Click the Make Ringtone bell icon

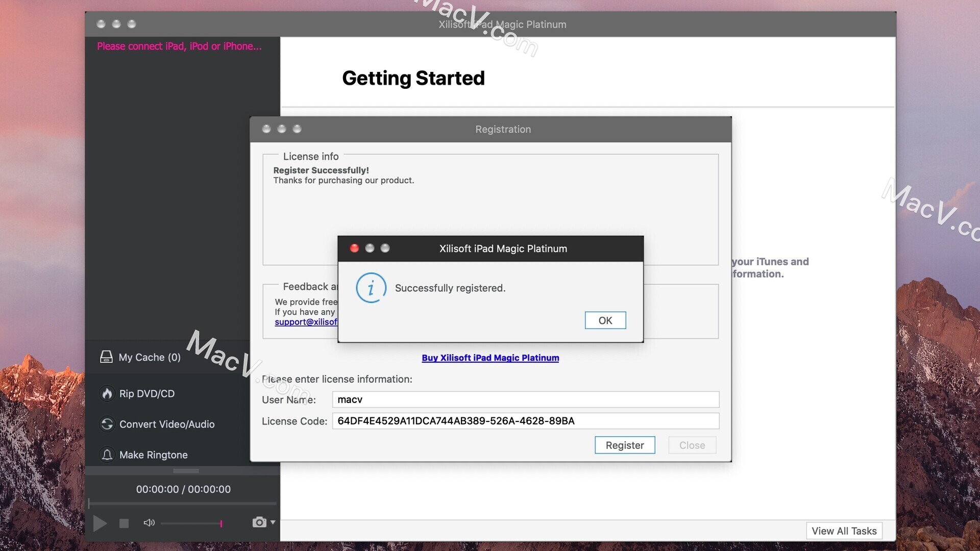click(107, 455)
